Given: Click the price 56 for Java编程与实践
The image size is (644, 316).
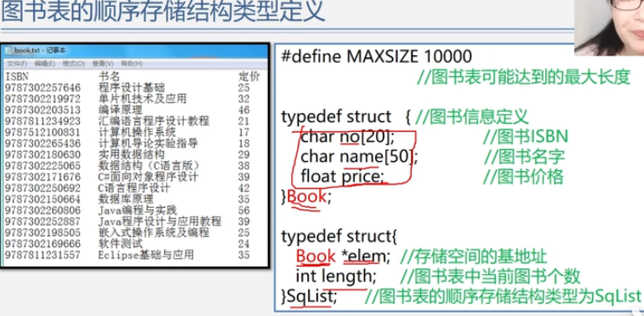Looking at the screenshot, I should (243, 210).
